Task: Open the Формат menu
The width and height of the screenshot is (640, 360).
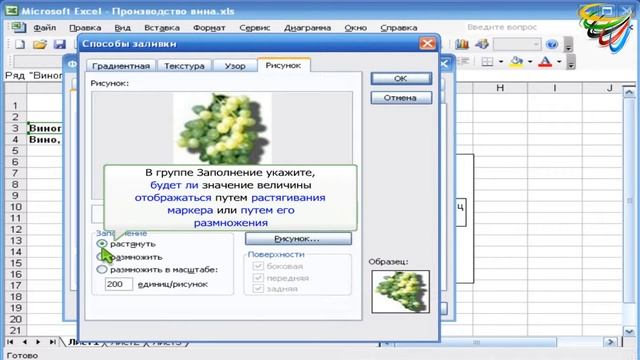Action: [209, 28]
